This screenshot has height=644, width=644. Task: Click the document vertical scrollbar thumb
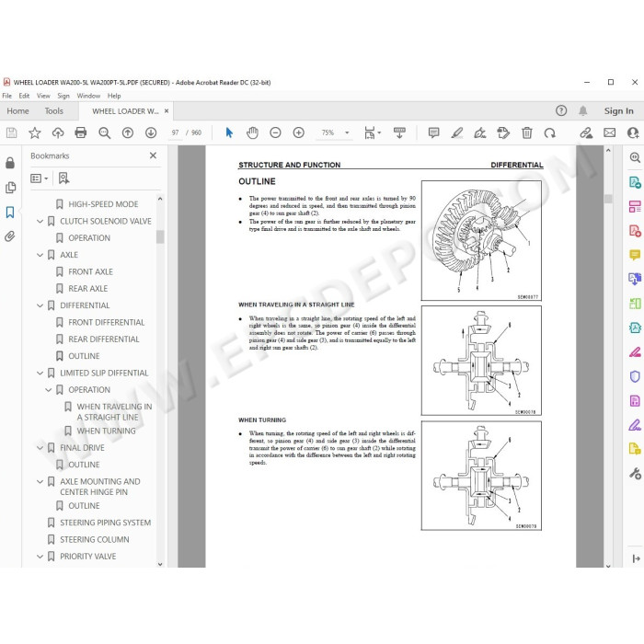pyautogui.click(x=608, y=199)
